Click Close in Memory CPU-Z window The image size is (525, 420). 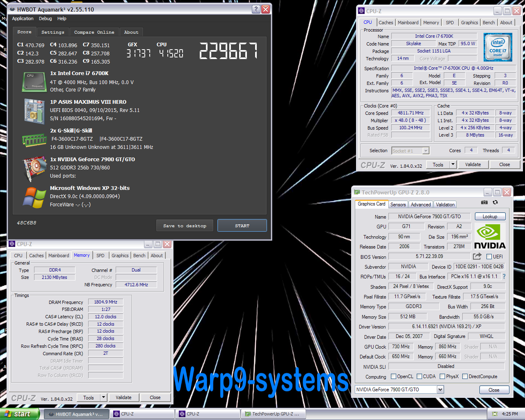coord(155,397)
